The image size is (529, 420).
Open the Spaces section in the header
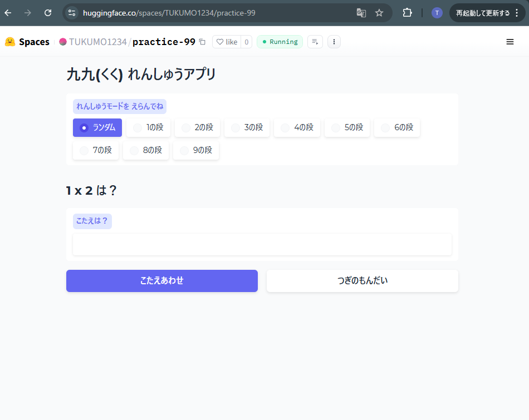[33, 42]
